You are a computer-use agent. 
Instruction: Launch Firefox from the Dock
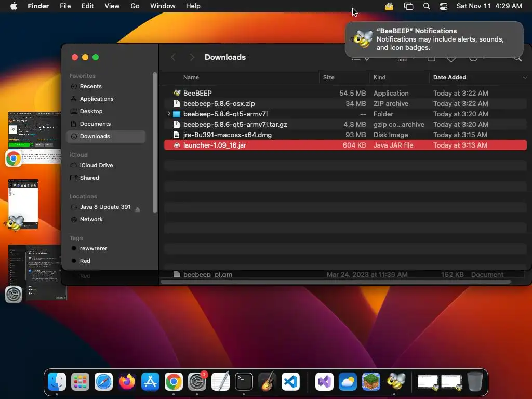pos(127,382)
